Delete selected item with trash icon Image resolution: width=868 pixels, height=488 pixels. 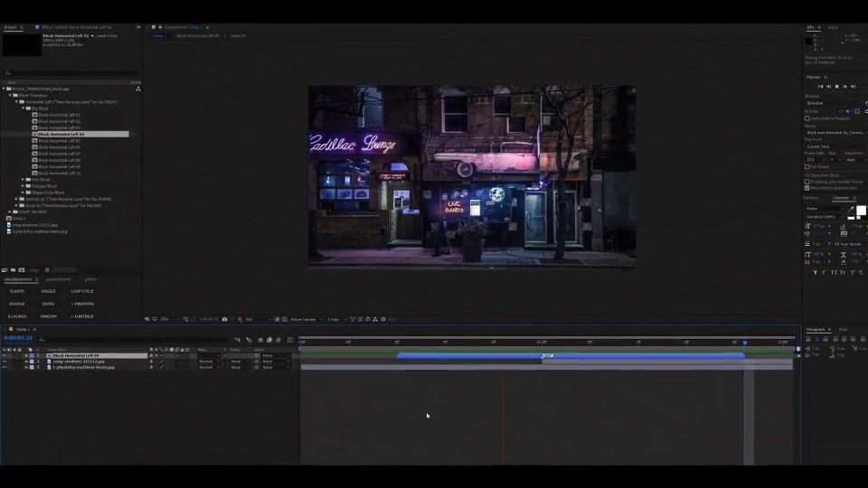47,270
